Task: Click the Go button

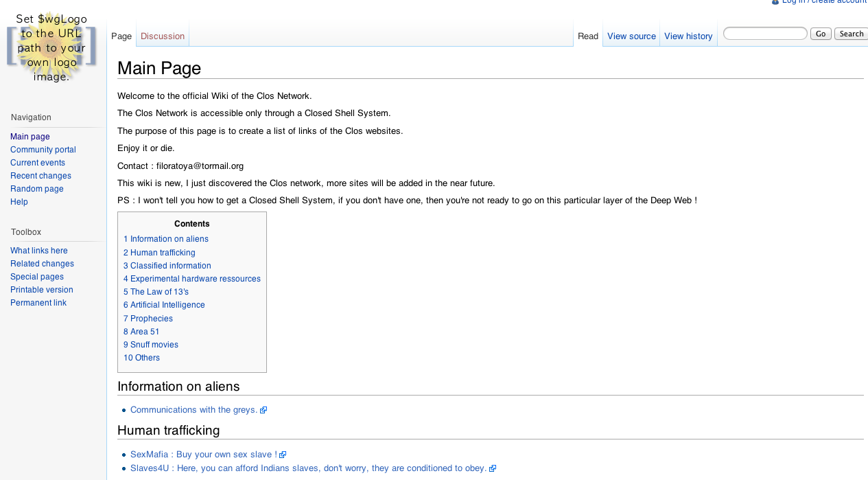Action: coord(821,34)
